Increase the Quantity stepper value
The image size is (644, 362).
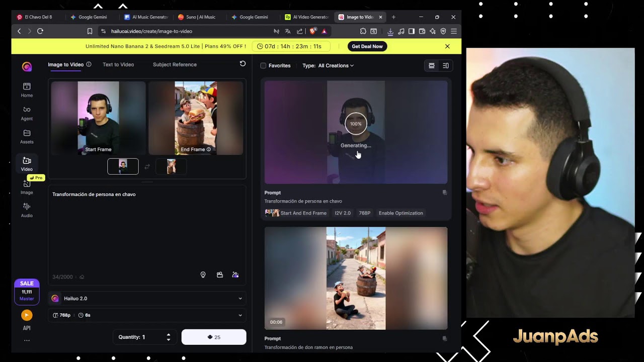coord(169,335)
